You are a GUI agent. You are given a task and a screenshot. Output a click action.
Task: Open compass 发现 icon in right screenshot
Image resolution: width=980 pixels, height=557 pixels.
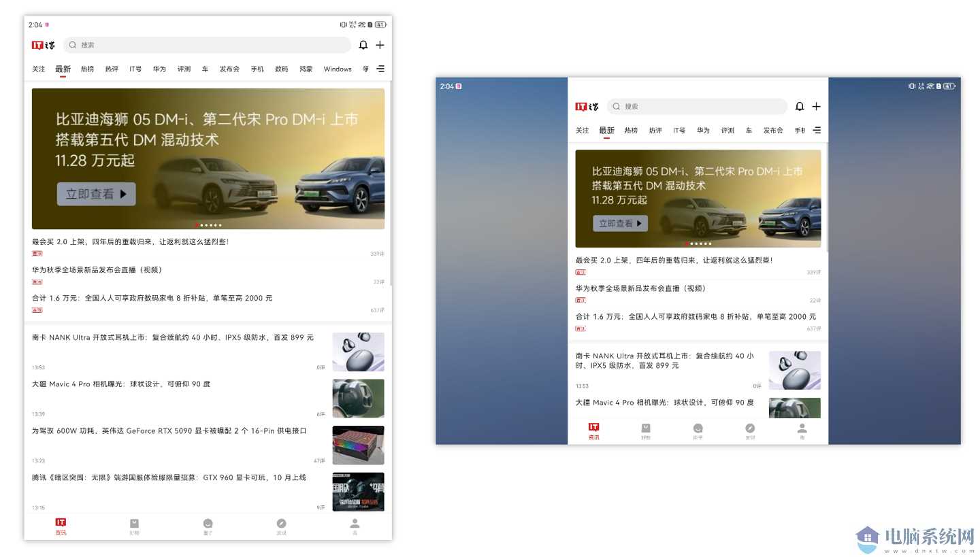750,428
